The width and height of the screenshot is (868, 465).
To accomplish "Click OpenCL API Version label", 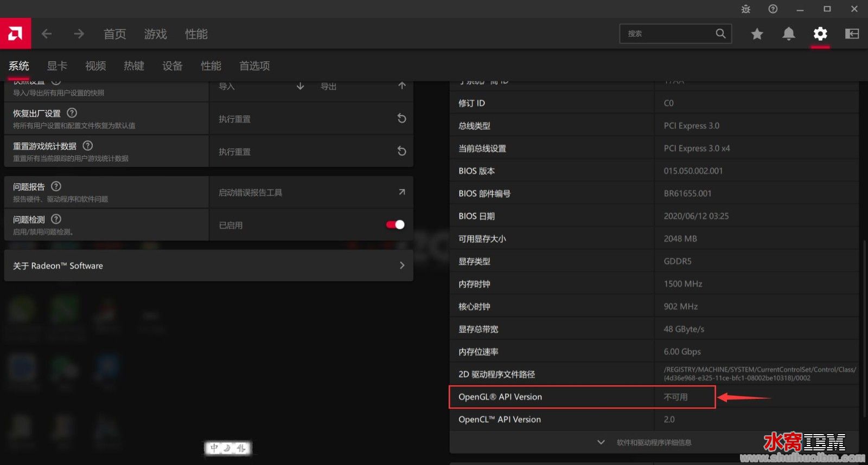I will tap(500, 419).
